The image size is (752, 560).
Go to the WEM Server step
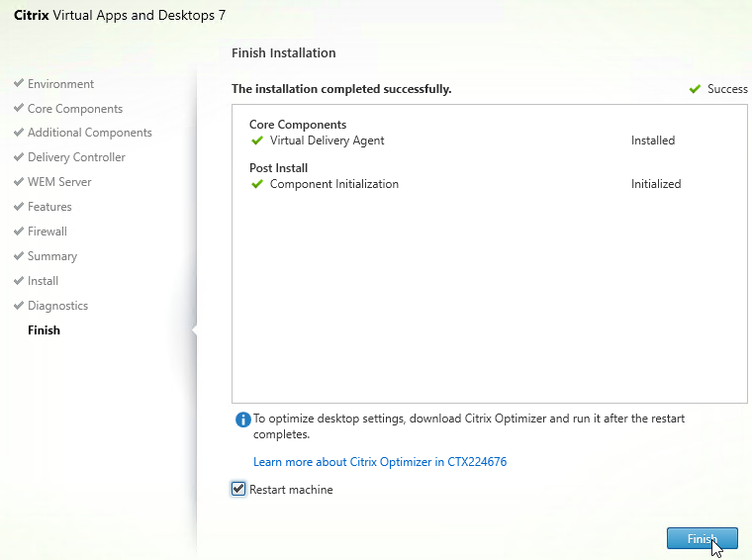[59, 182]
